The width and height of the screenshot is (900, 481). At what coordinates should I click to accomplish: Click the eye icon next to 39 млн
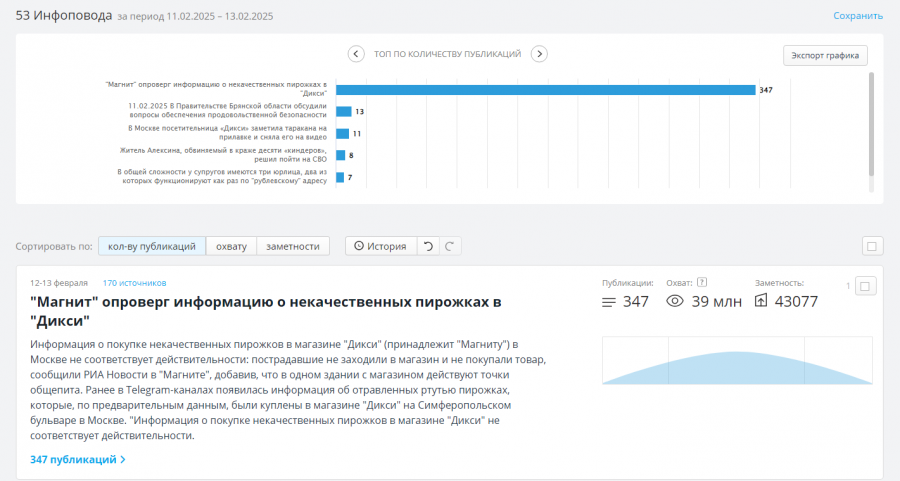[675, 301]
